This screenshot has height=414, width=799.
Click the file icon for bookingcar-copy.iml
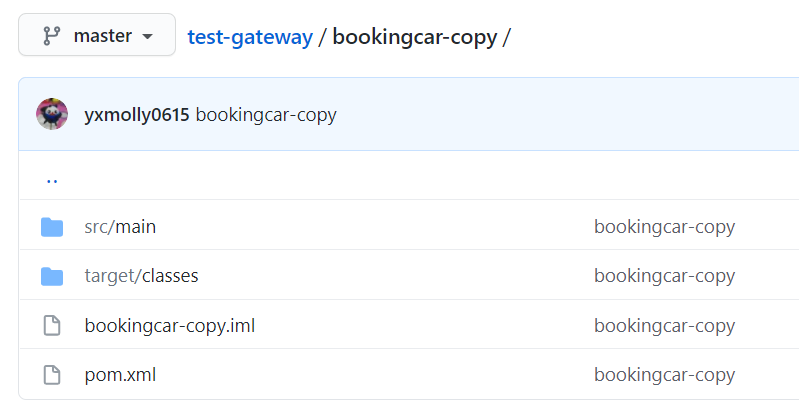tap(52, 325)
